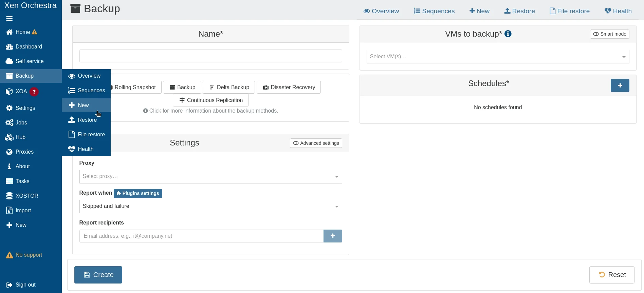This screenshot has width=644, height=293.
Task: Switch to File restore tab in top navigation
Action: (570, 11)
